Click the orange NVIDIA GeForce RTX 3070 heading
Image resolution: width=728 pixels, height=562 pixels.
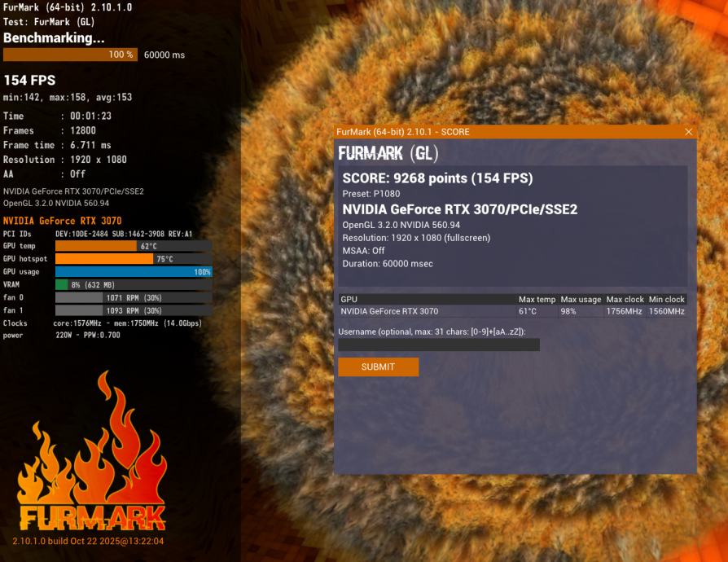tap(62, 221)
